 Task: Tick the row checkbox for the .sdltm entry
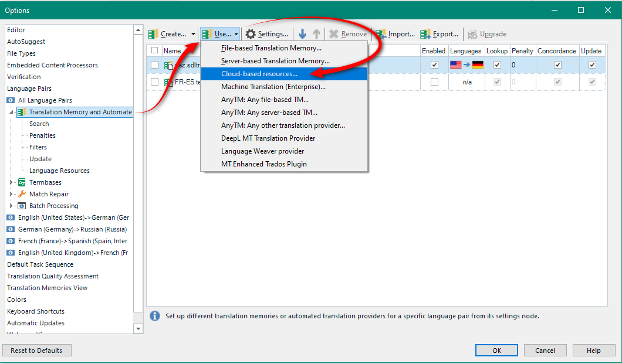pyautogui.click(x=155, y=65)
